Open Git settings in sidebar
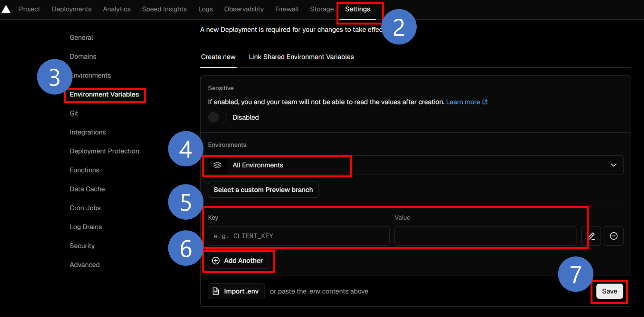This screenshot has height=317, width=644. pos(74,114)
